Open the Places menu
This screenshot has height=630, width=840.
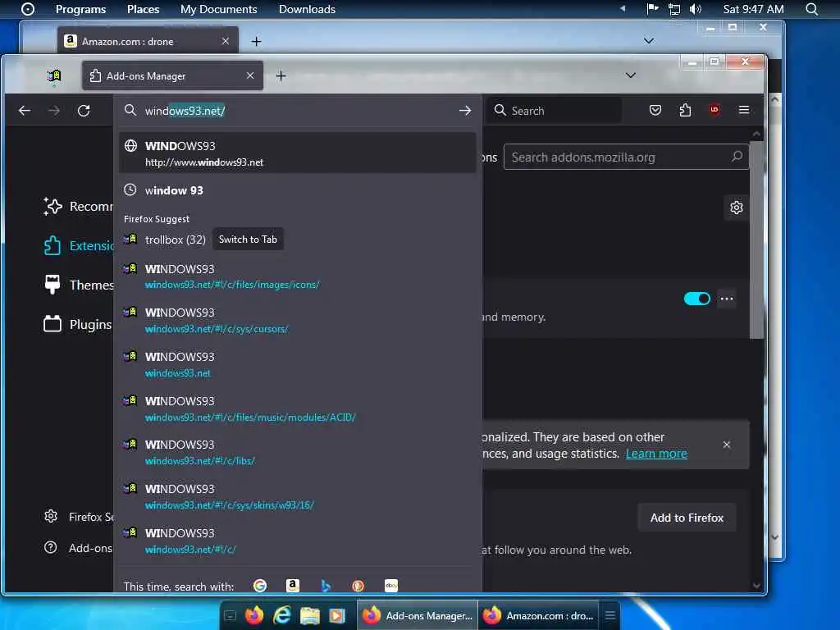[x=143, y=9]
